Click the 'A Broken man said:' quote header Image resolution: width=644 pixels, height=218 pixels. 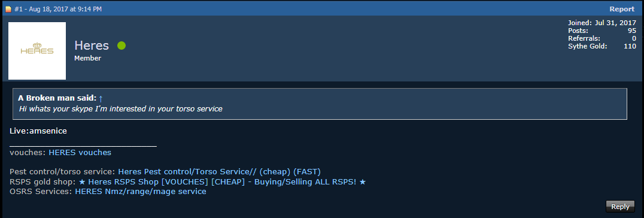tap(57, 98)
